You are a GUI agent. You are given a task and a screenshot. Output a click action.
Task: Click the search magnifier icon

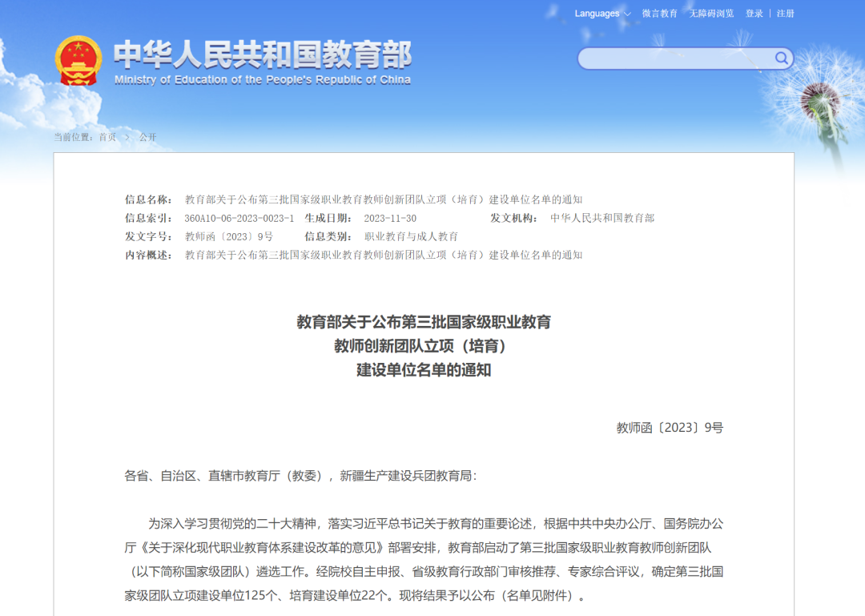(x=781, y=58)
